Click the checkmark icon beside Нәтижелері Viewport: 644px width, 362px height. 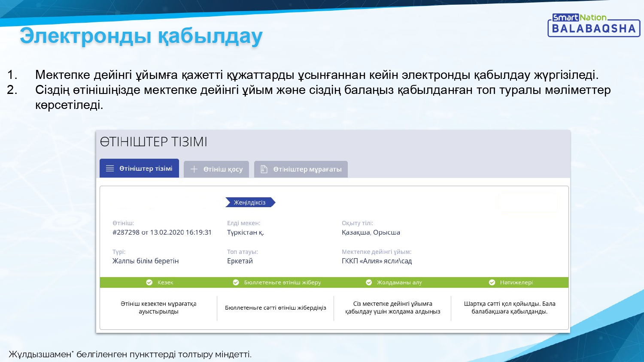pos(492,282)
